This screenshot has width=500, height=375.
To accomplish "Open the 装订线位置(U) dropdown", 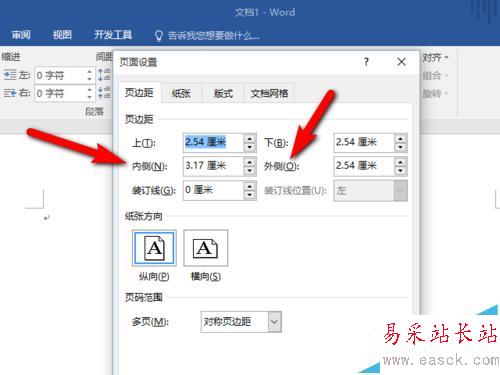I will click(400, 191).
